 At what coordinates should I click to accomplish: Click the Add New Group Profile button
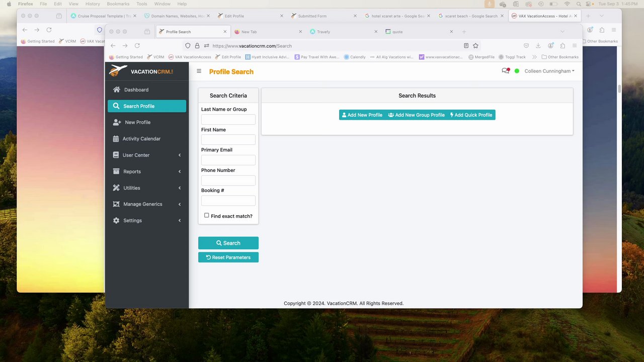coord(416,115)
